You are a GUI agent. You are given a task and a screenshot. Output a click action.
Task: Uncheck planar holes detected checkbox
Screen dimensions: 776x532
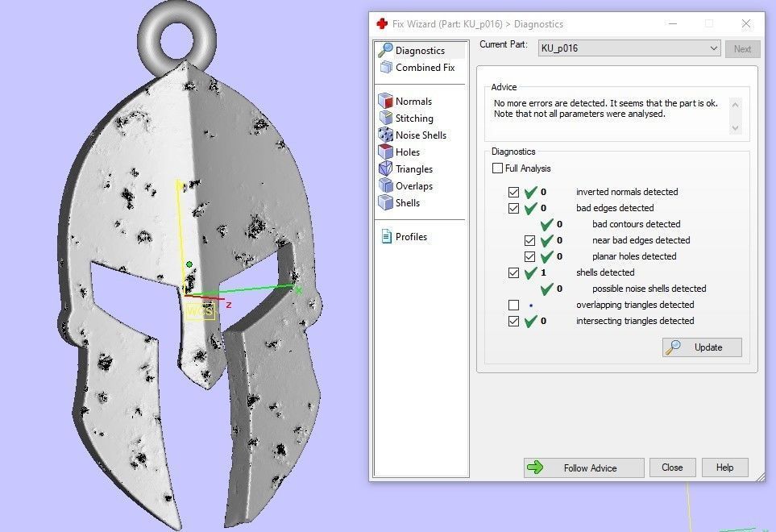529,257
